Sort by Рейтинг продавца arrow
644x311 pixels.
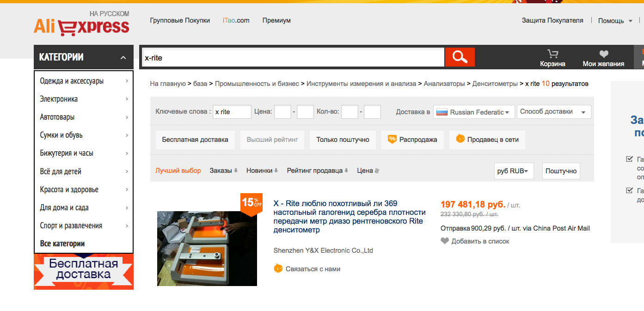[x=346, y=171]
